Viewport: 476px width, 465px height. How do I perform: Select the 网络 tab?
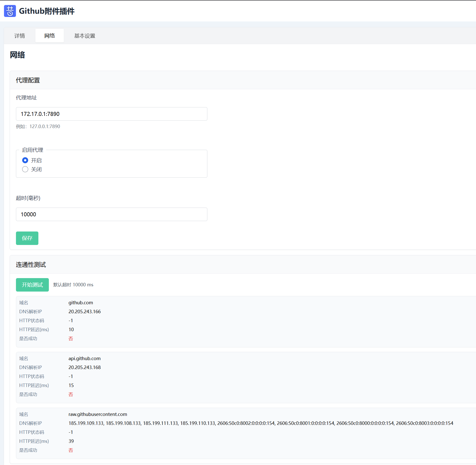(50, 36)
